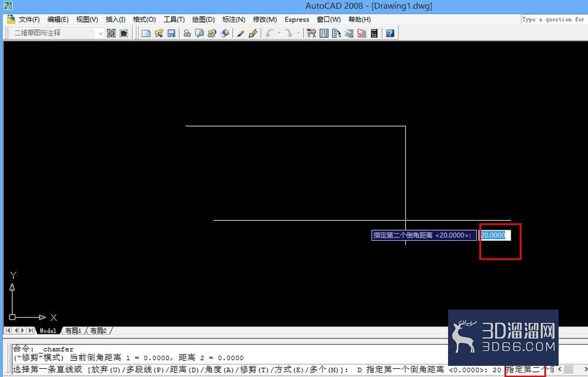Open the 编辑(E) menu
588x377 pixels.
[x=58, y=19]
